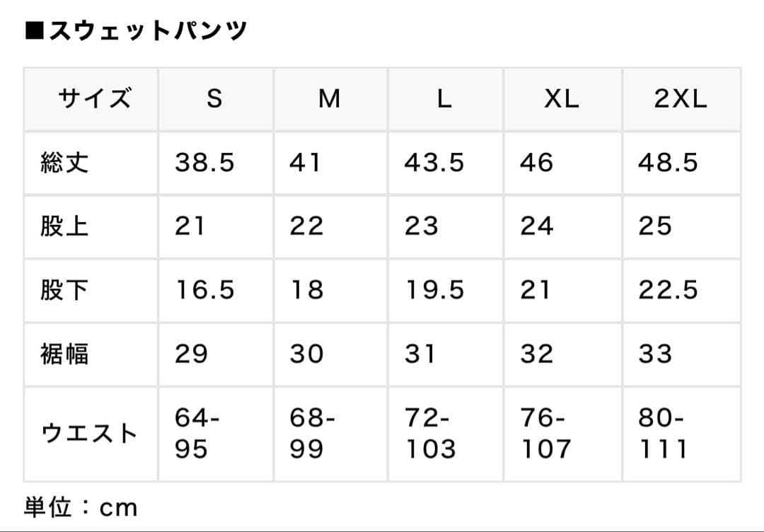Select the 股上 row label

(x=65, y=226)
